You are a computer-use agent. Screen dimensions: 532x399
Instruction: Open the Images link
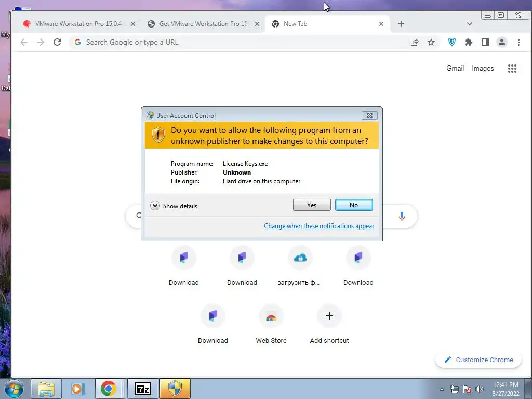(x=483, y=68)
